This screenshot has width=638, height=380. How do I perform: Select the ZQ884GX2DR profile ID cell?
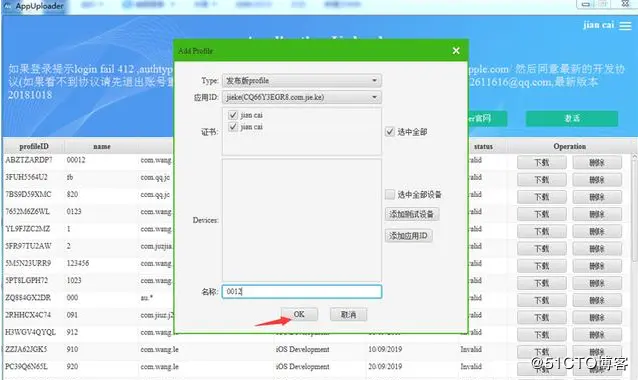pos(28,297)
